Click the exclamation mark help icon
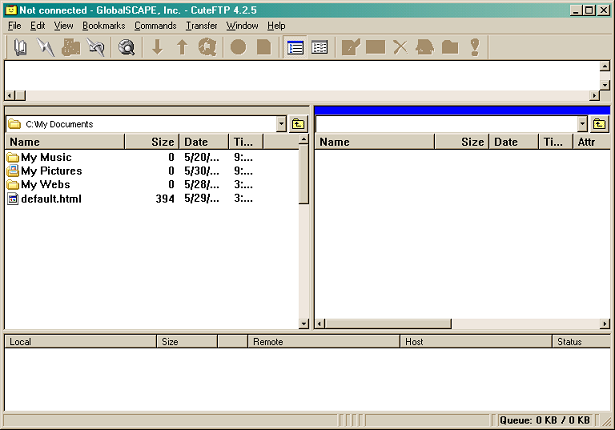 click(x=475, y=47)
